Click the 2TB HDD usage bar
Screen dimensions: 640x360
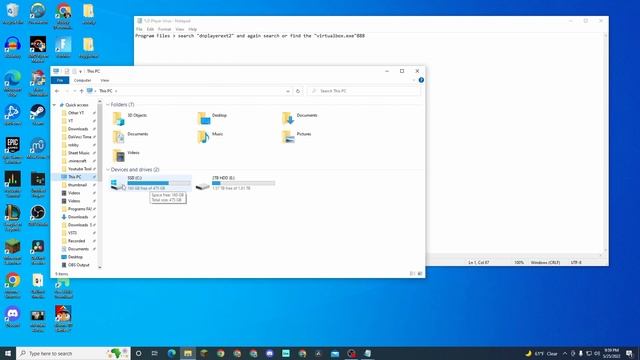tap(243, 183)
